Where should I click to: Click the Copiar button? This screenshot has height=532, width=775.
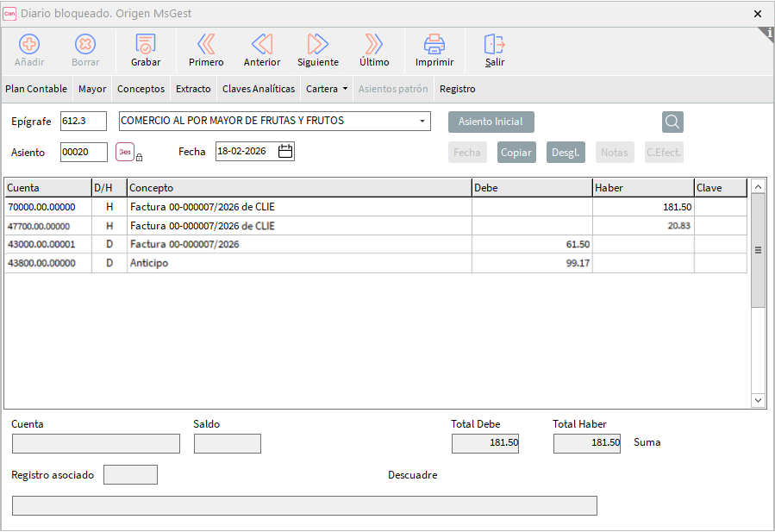[516, 153]
